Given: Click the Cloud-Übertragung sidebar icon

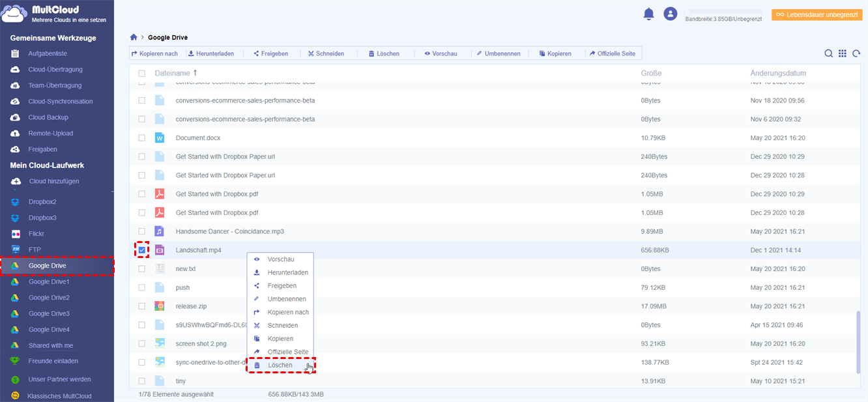Looking at the screenshot, I should [15, 70].
